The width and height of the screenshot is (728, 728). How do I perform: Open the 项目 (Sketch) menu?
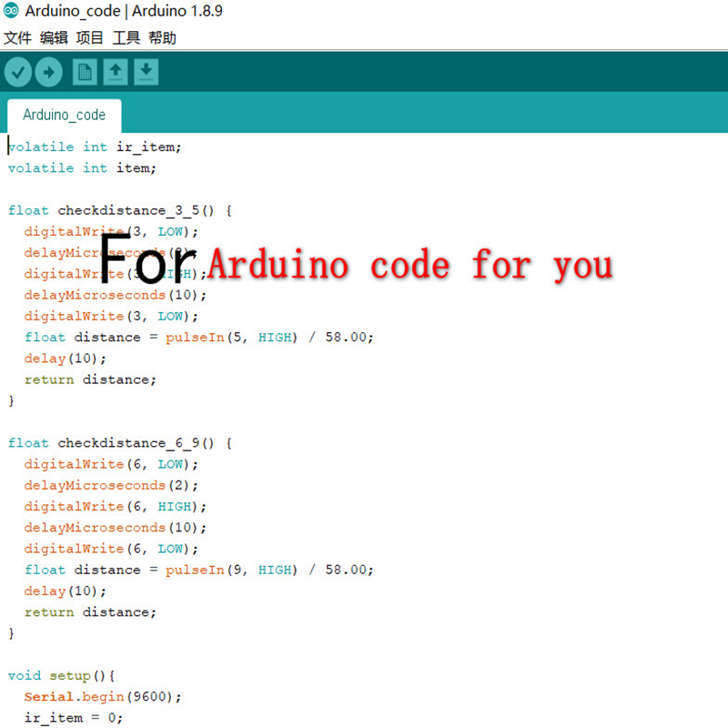pyautogui.click(x=89, y=37)
